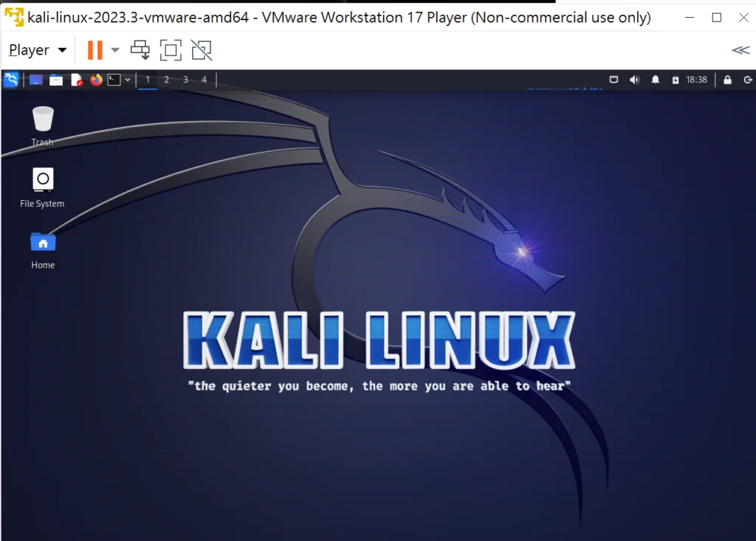Screen dimensions: 756x541
Task: Switch to workspace 3
Action: pos(185,80)
